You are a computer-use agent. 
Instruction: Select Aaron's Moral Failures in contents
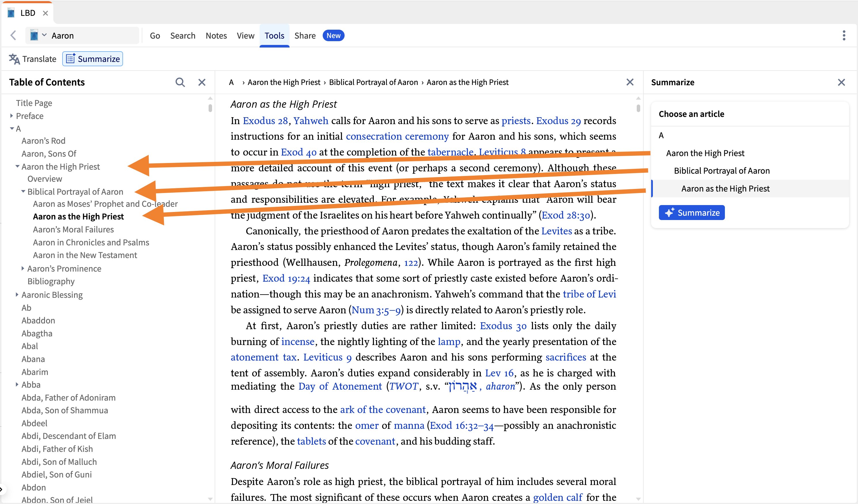(73, 229)
